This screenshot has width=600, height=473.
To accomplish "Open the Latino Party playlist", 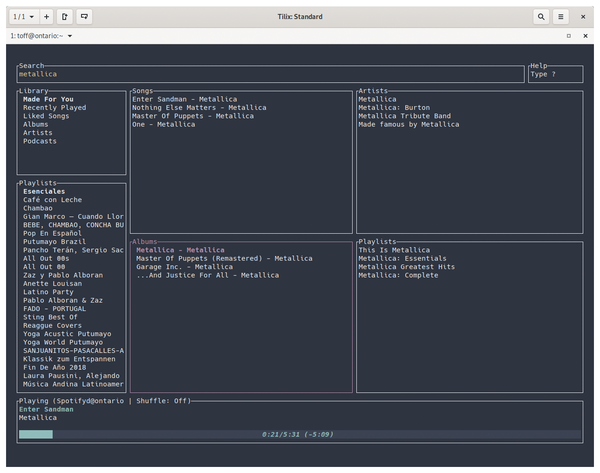I will [50, 292].
